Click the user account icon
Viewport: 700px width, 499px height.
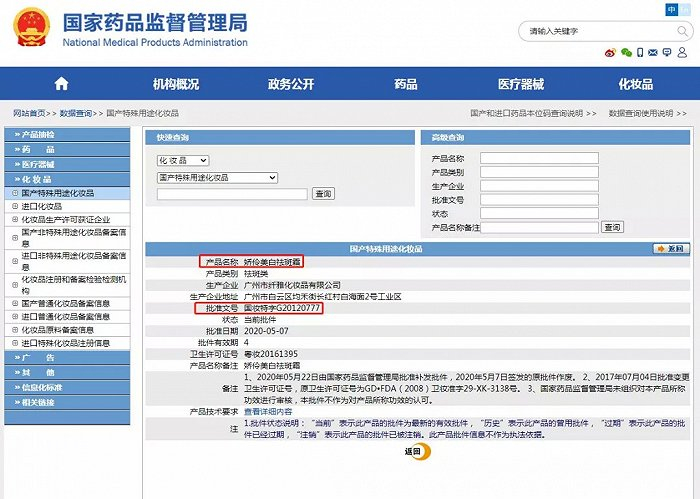tap(682, 53)
